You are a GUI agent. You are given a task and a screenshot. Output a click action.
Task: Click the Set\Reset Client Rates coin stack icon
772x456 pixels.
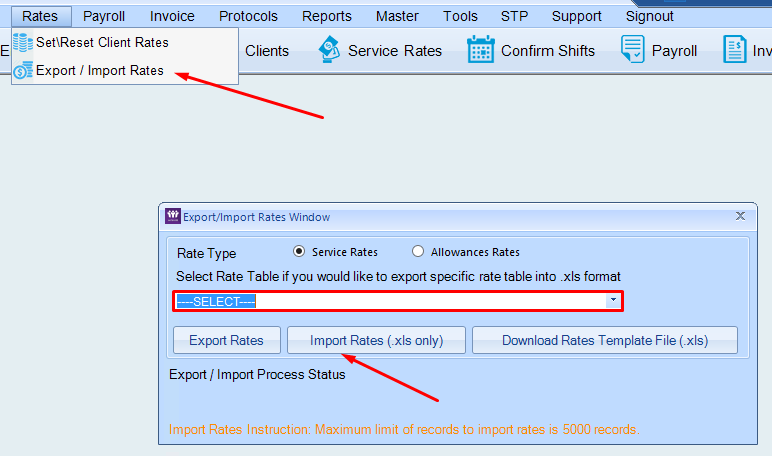tap(23, 42)
